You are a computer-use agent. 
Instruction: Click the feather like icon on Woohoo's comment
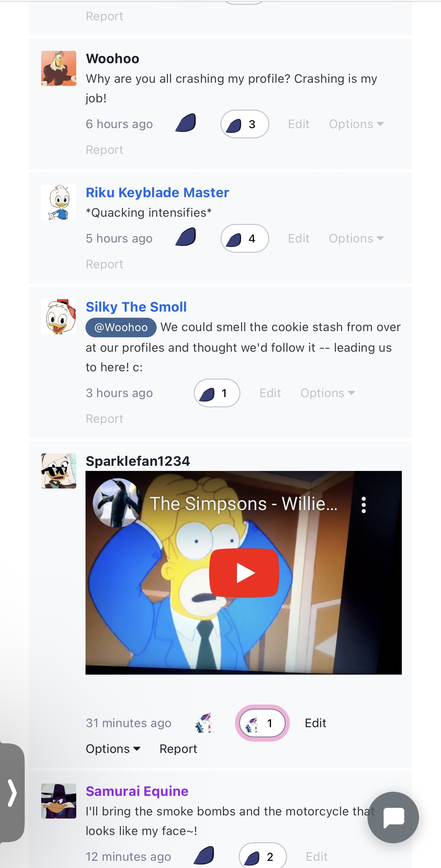[186, 123]
